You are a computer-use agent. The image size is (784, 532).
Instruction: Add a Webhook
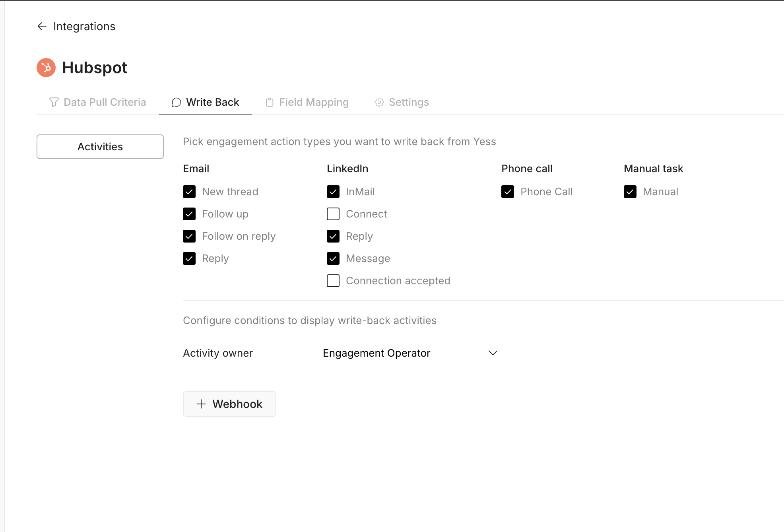(229, 404)
